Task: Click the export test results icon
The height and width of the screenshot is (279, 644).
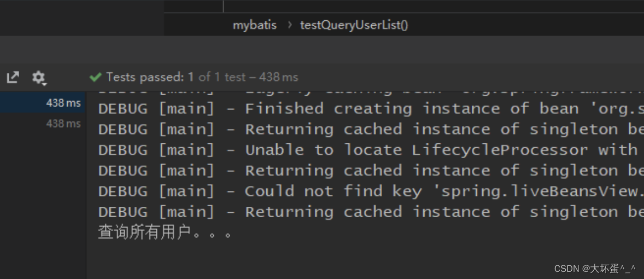Action: pyautogui.click(x=13, y=77)
